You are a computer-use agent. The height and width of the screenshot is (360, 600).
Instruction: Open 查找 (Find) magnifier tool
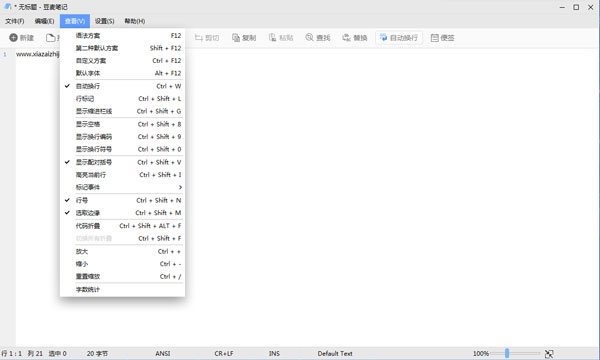coord(310,37)
